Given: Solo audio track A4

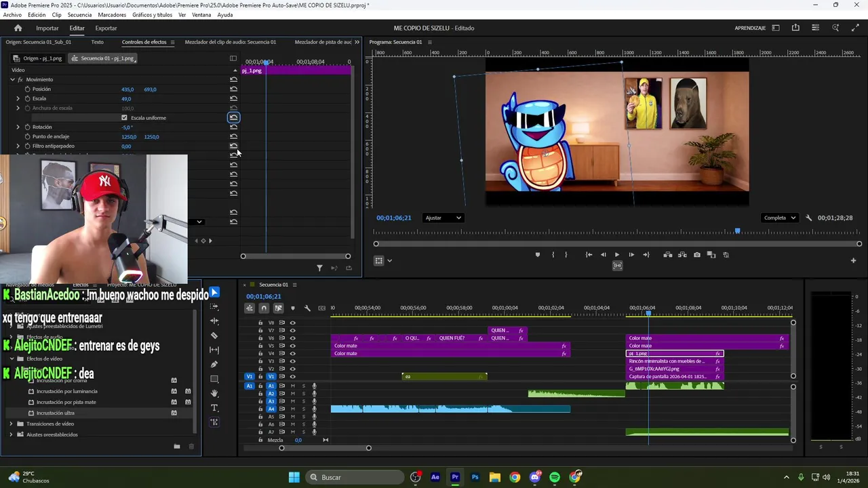Looking at the screenshot, I should click(304, 409).
